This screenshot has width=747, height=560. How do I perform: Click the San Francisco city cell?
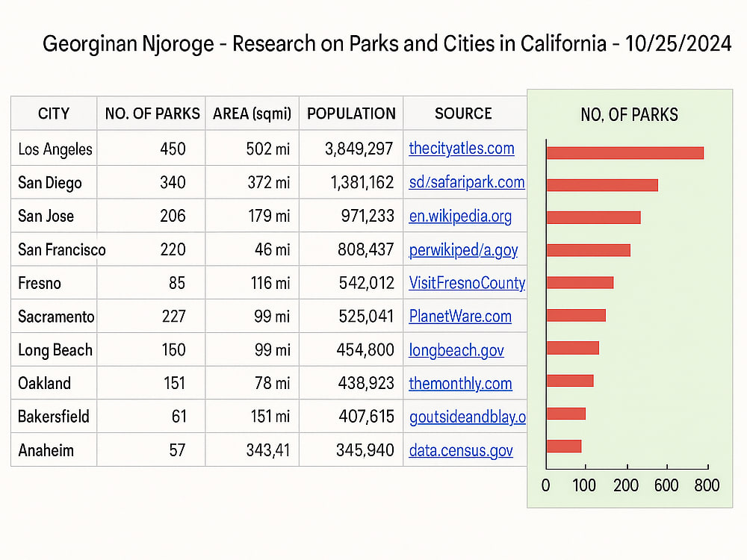click(x=61, y=249)
